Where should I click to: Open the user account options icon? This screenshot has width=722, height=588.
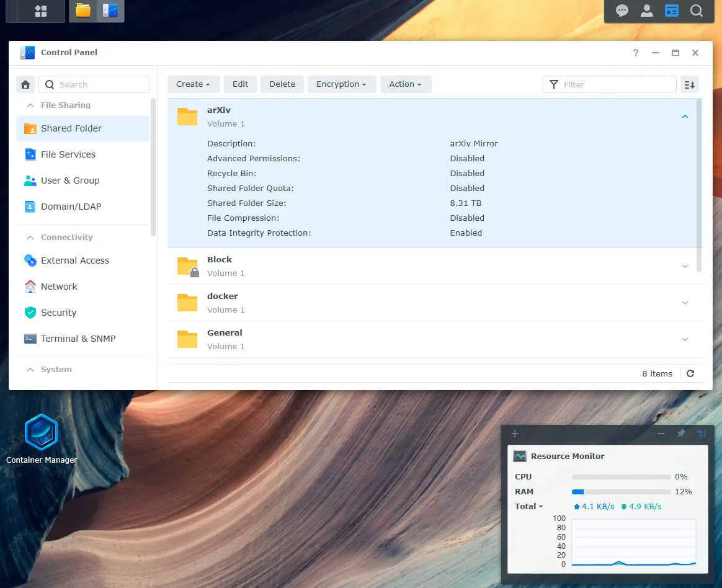tap(646, 11)
